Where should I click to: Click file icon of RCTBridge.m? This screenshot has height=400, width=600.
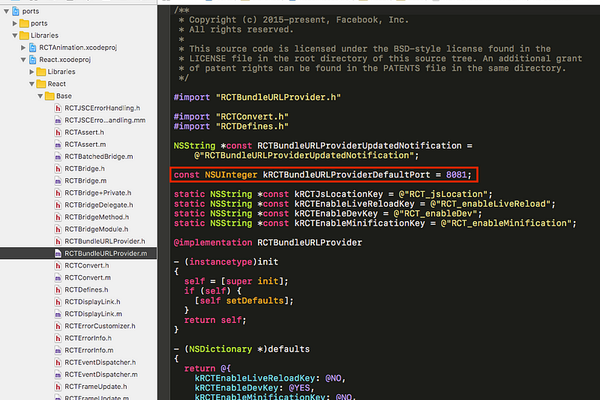coord(58,181)
